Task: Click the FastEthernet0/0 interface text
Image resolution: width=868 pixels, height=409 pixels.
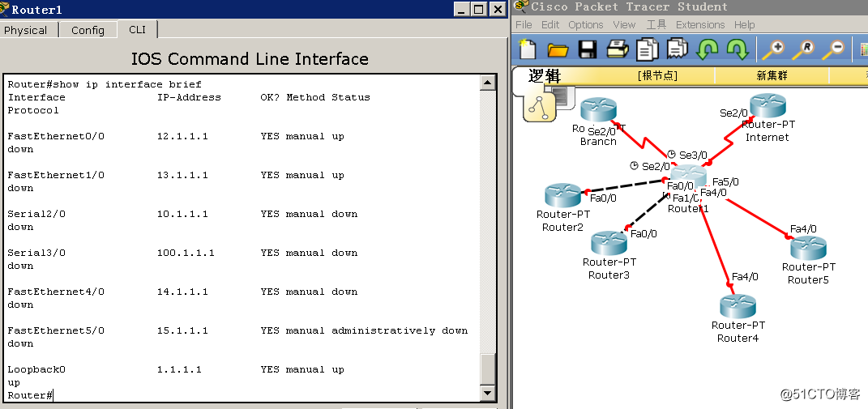Action: [x=56, y=136]
